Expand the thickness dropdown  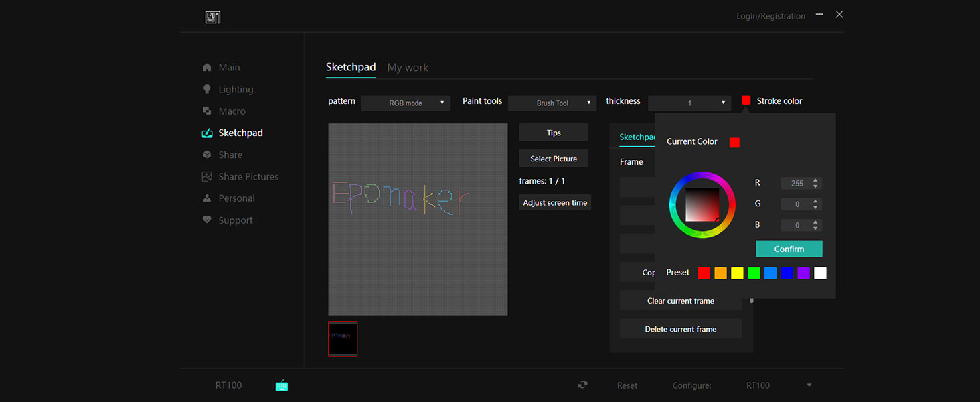click(x=689, y=103)
